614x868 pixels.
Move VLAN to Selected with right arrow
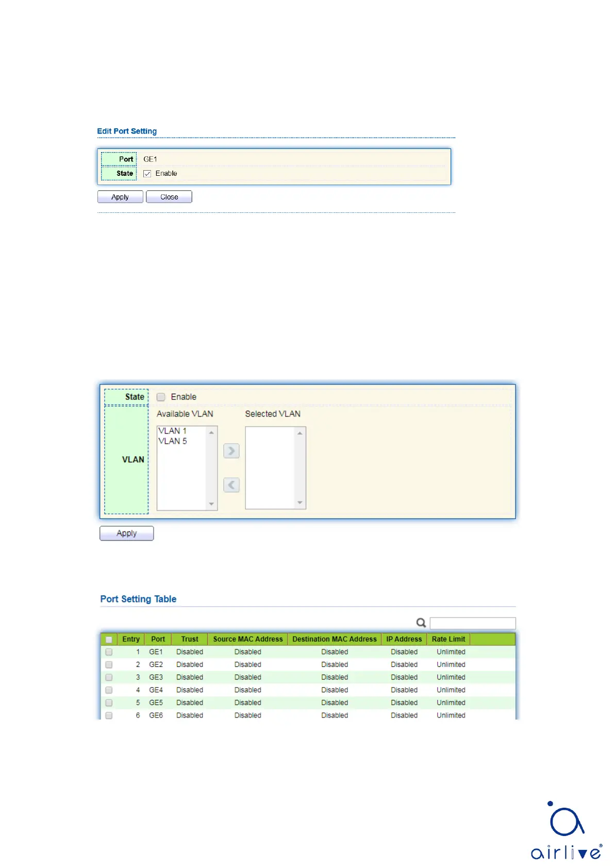click(231, 451)
